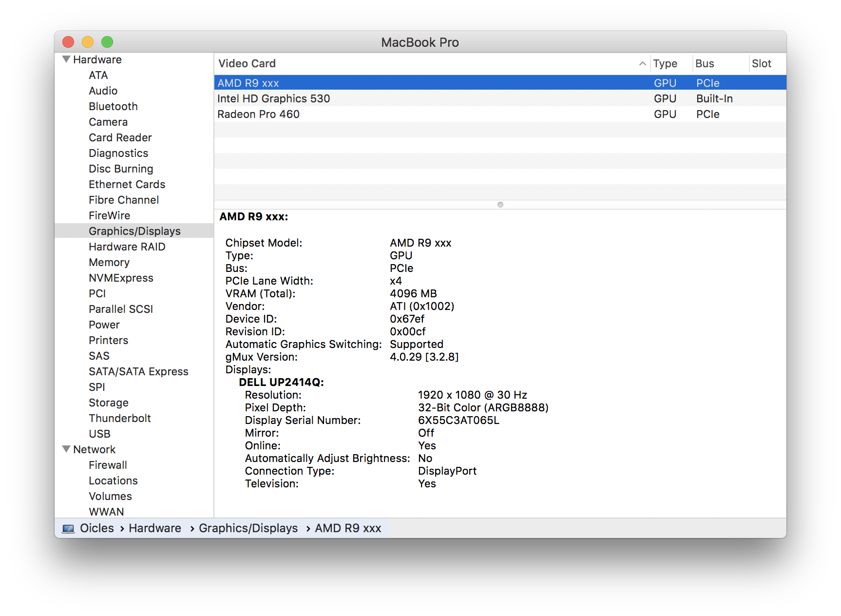Select Volumes under Network
The image size is (841, 616).
tap(110, 496)
